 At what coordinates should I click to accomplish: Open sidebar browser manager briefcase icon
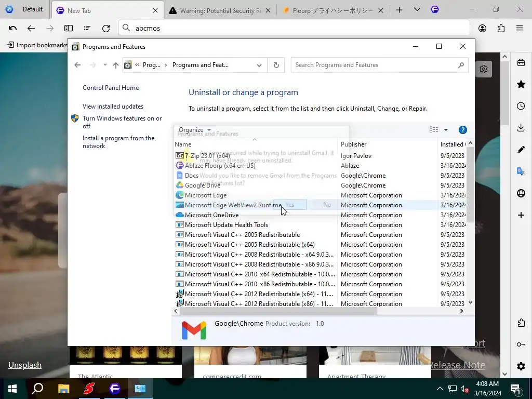(521, 62)
